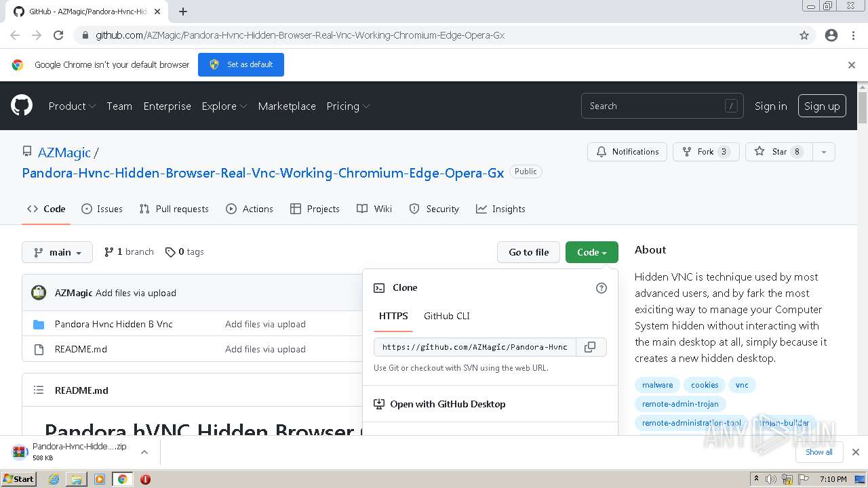Close the downloads bar
The image size is (868, 488).
point(855,452)
